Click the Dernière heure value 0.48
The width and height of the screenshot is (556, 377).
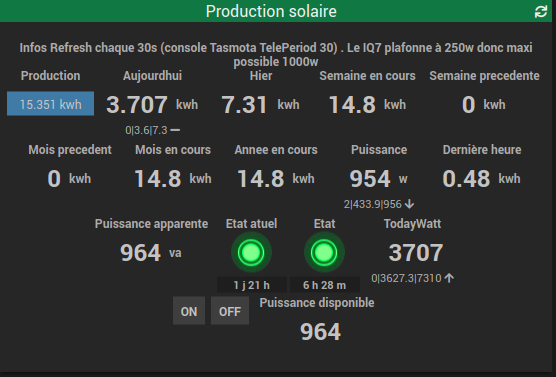tap(466, 178)
